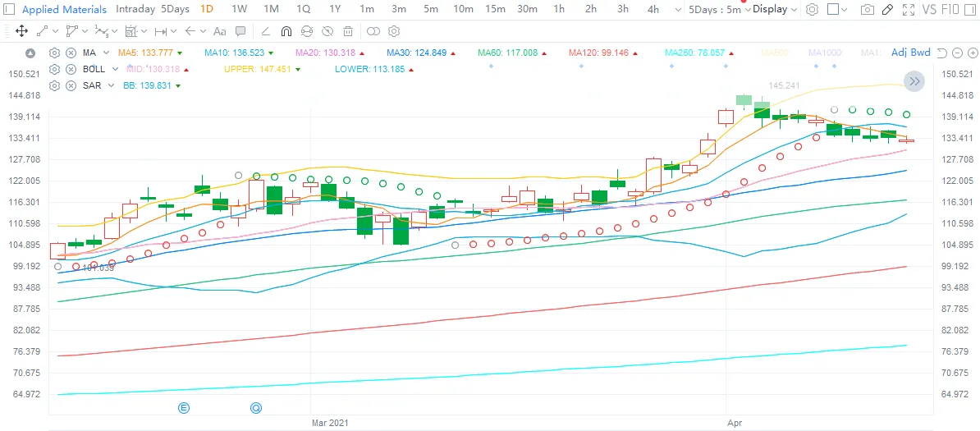Take a chart screenshot with camera icon
Viewport: 980px width, 431px height.
(x=867, y=9)
